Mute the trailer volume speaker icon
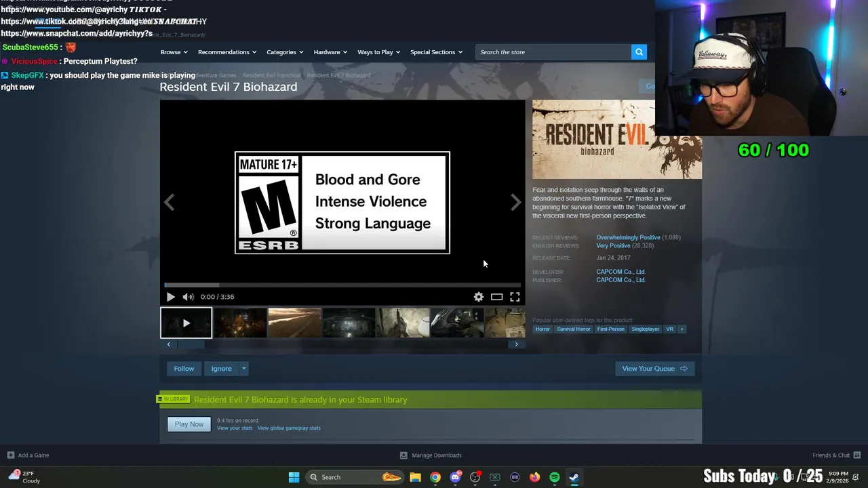Screen dimensions: 868x488 pos(188,297)
